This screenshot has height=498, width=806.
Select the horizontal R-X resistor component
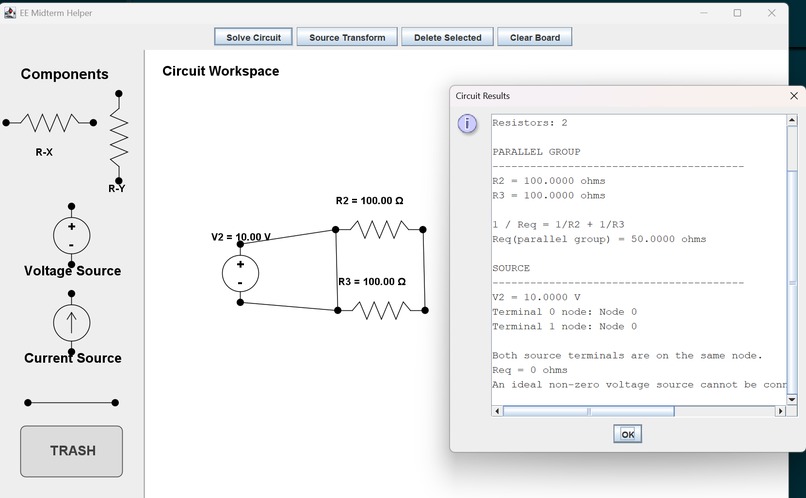tap(49, 123)
